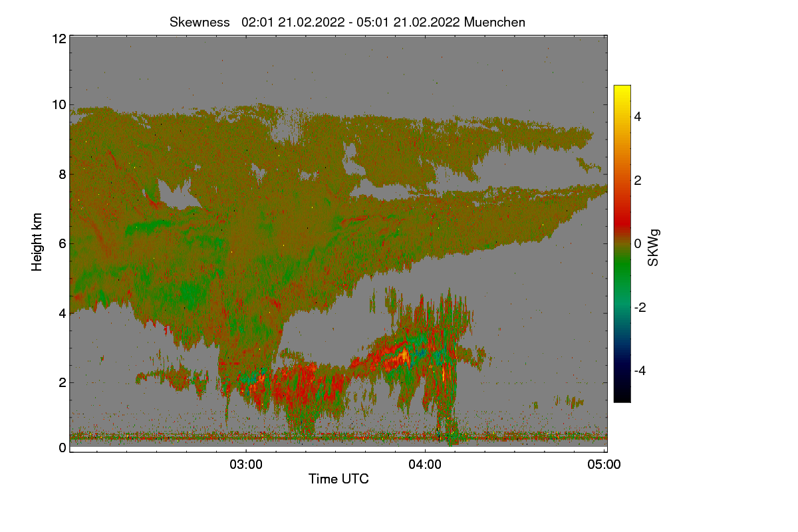The width and height of the screenshot is (798, 532).
Task: Click the "Height km" y-axis label
Action: pos(37,242)
